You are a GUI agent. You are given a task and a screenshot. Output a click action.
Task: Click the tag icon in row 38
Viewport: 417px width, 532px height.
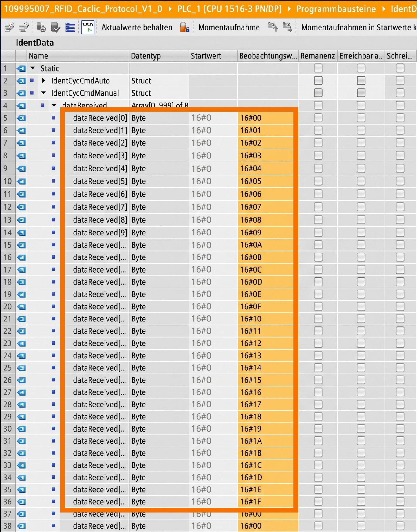pos(21,526)
